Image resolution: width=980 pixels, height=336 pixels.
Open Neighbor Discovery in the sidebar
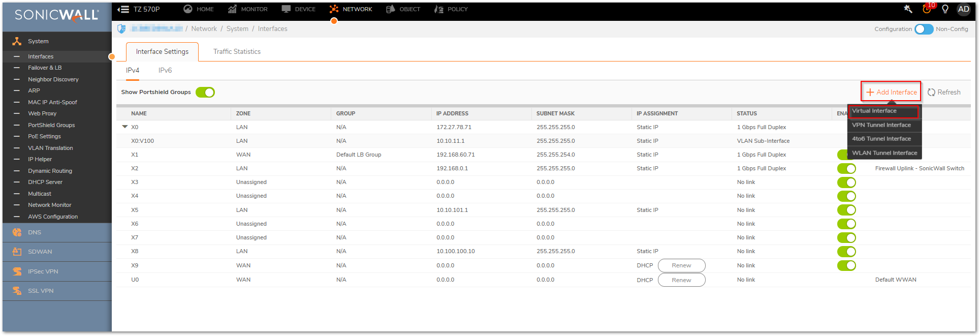(53, 79)
